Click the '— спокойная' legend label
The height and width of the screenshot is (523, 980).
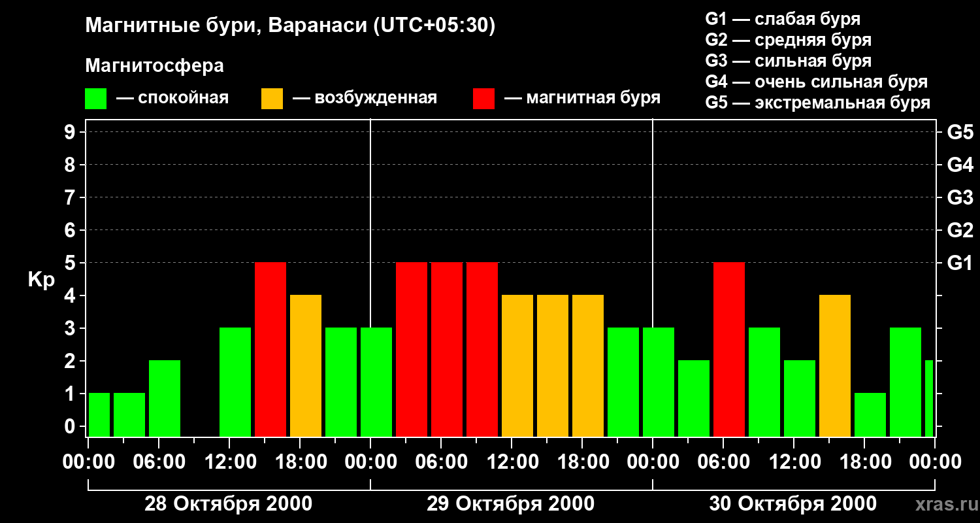[172, 98]
